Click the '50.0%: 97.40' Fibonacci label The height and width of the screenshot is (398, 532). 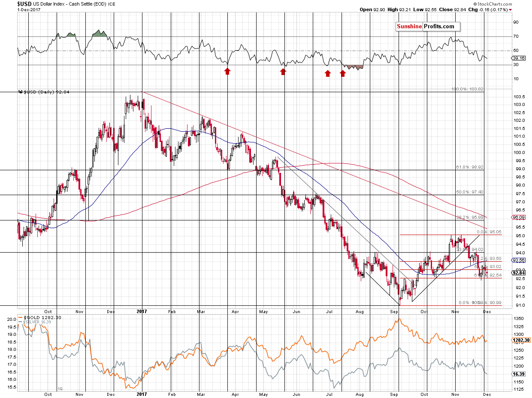[x=469, y=192]
